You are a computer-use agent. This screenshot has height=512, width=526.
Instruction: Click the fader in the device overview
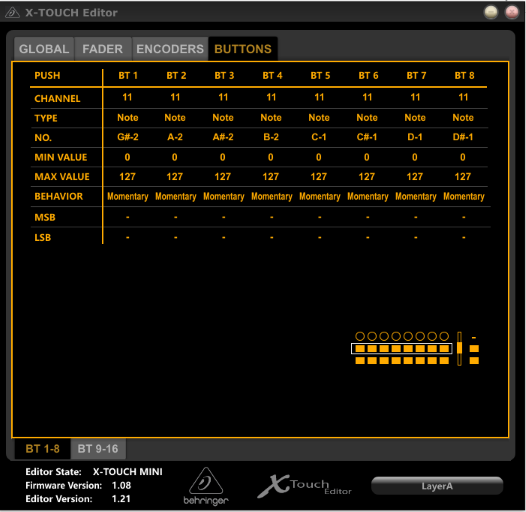459,349
